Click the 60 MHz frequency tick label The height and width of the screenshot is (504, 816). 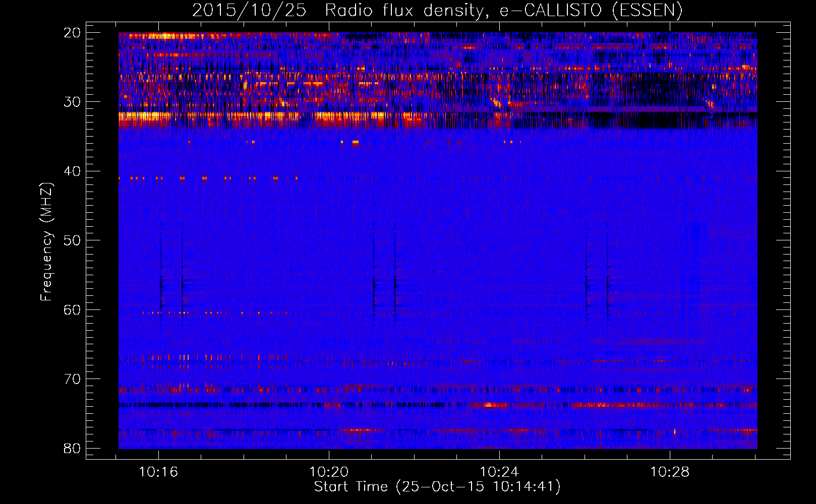72,310
